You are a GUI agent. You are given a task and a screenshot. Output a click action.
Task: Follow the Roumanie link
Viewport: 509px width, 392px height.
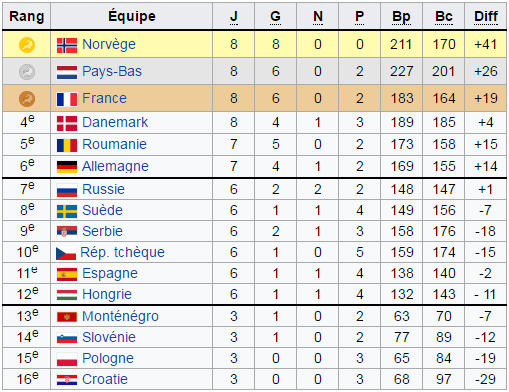tap(114, 144)
